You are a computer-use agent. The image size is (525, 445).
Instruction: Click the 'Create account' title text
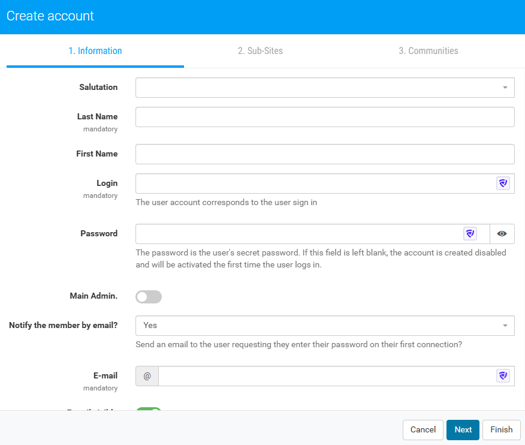pos(50,16)
